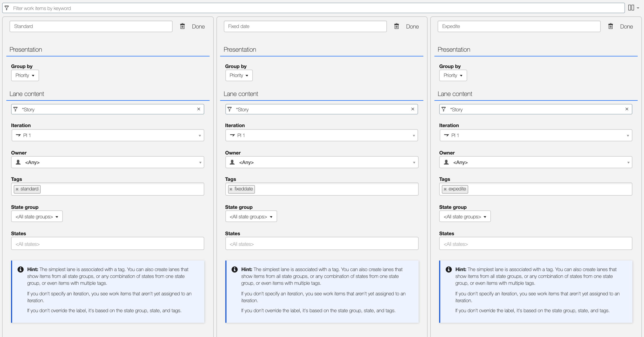Expand Iteration PI 1 dropdown in Fixed date lane

[x=321, y=135]
